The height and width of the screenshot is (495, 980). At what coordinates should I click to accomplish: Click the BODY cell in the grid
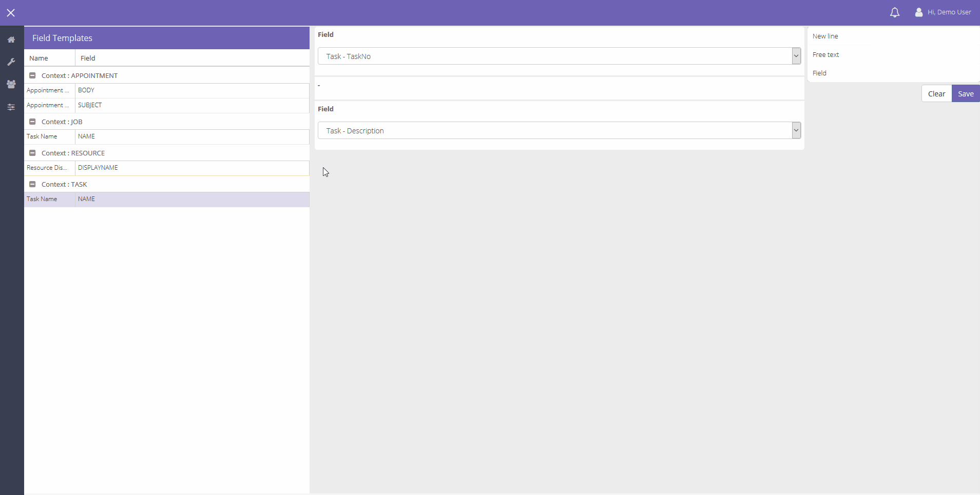click(192, 90)
